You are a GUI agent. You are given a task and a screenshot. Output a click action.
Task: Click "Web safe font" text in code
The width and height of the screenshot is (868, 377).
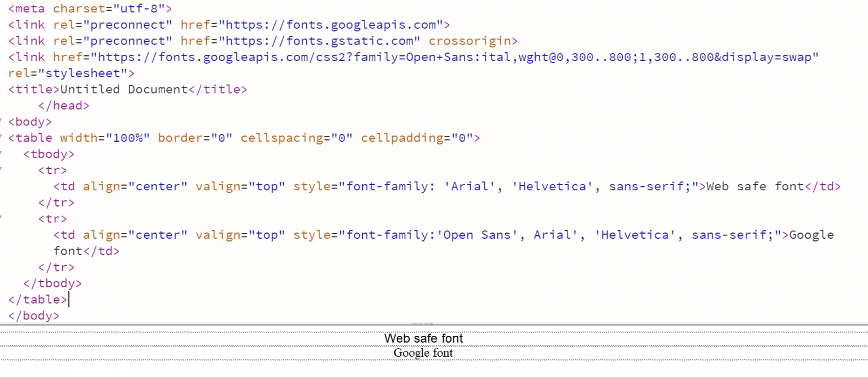click(755, 186)
